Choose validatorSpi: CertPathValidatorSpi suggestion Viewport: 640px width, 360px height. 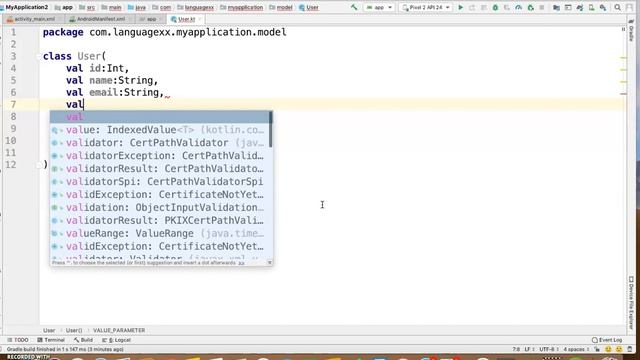pos(160,182)
